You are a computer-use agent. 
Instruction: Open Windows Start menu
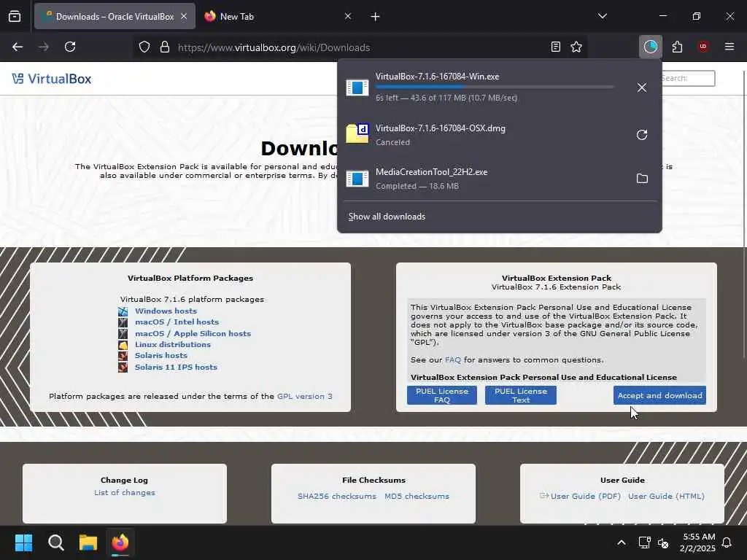pos(23,542)
